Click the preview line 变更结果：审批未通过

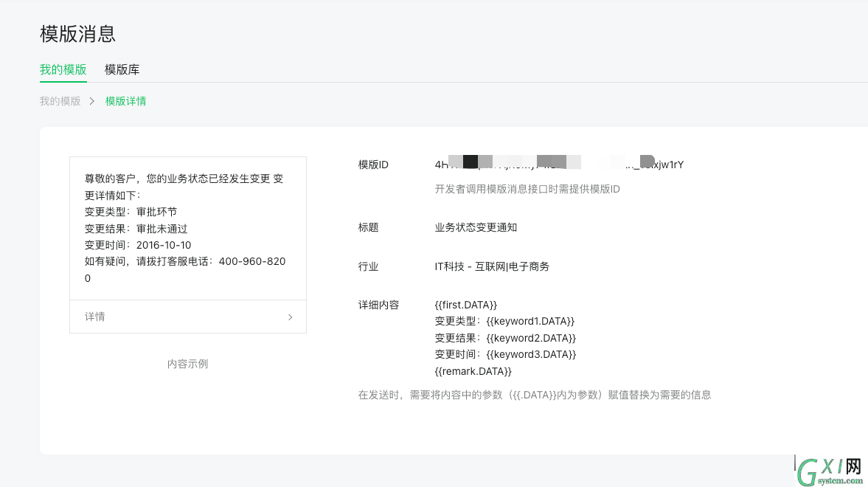tap(136, 229)
